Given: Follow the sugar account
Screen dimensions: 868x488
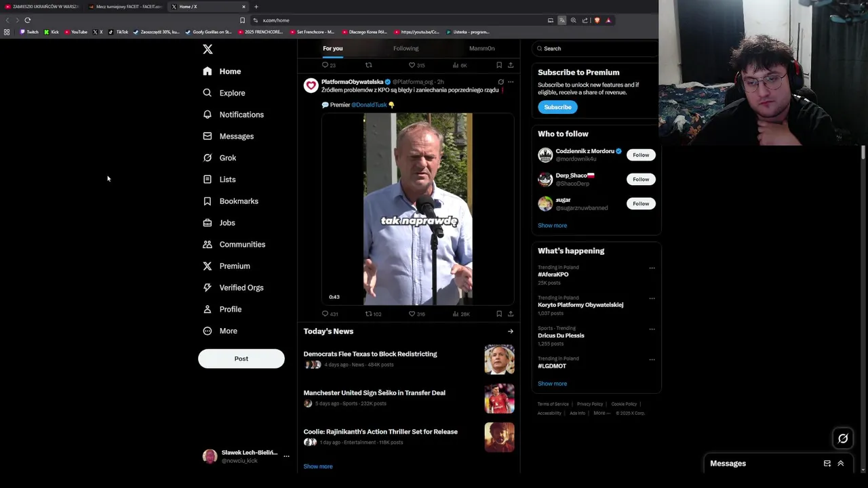Looking at the screenshot, I should click(x=641, y=204).
